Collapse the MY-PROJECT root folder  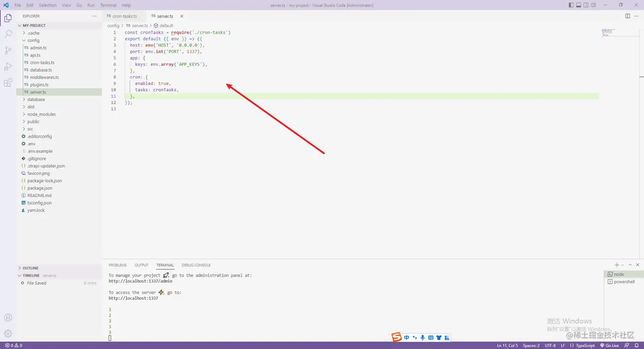60,26
